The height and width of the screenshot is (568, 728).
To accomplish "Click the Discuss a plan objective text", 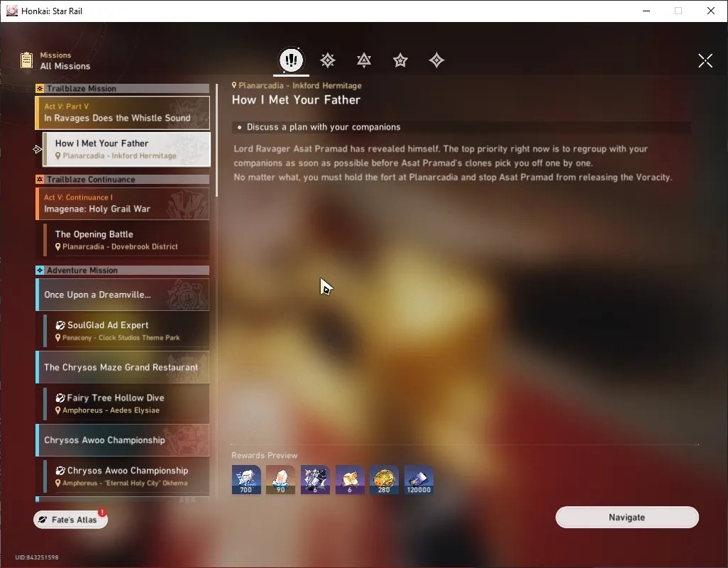I will (x=324, y=127).
